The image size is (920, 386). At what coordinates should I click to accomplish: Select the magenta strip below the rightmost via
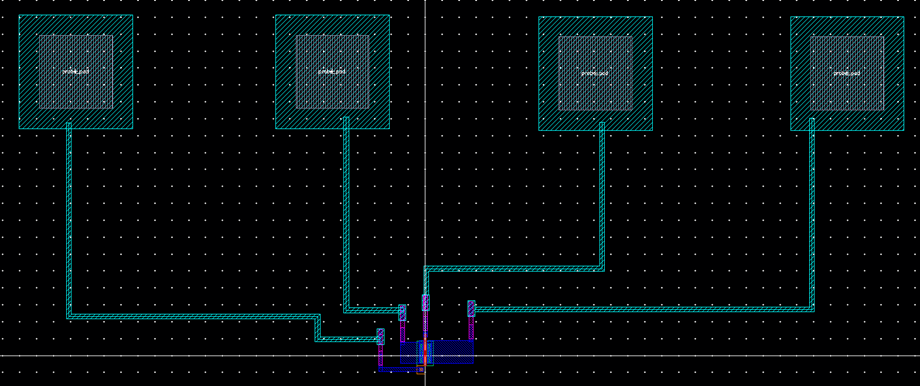pyautogui.click(x=471, y=328)
